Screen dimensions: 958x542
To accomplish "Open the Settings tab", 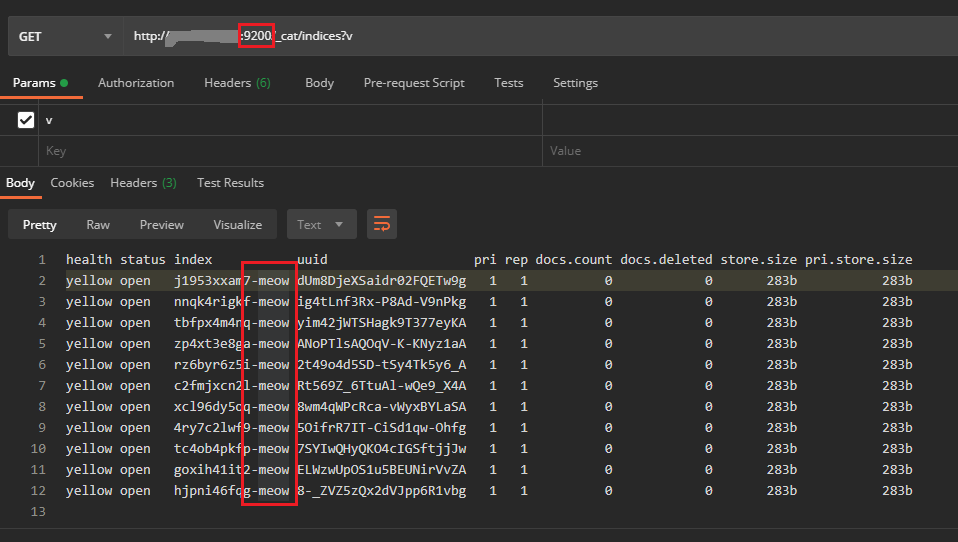I will 575,82.
